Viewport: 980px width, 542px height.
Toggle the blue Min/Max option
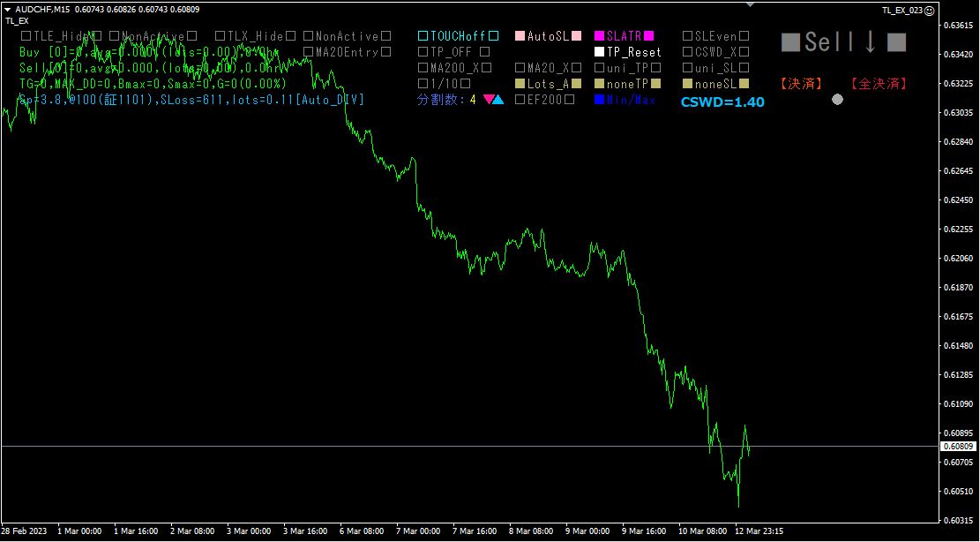pyautogui.click(x=625, y=99)
